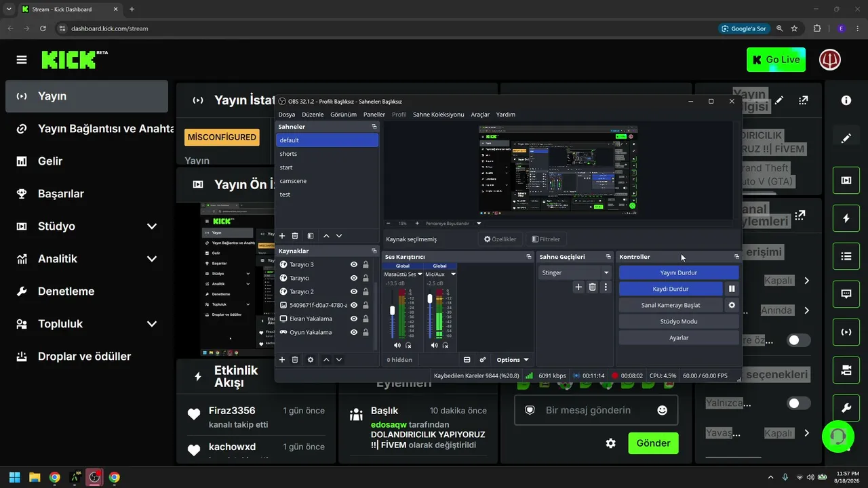Add a scene transition with plus icon
Viewport: 868px width, 488px height.
pyautogui.click(x=578, y=287)
